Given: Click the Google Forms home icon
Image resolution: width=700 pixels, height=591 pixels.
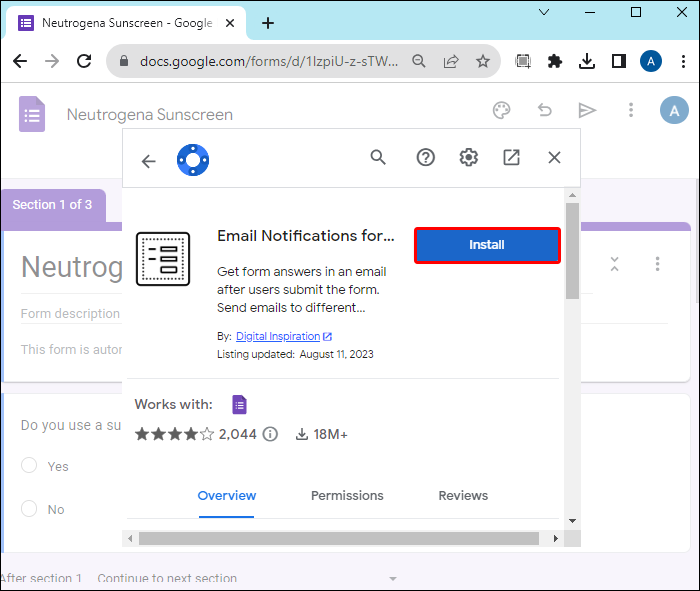Looking at the screenshot, I should [x=32, y=114].
